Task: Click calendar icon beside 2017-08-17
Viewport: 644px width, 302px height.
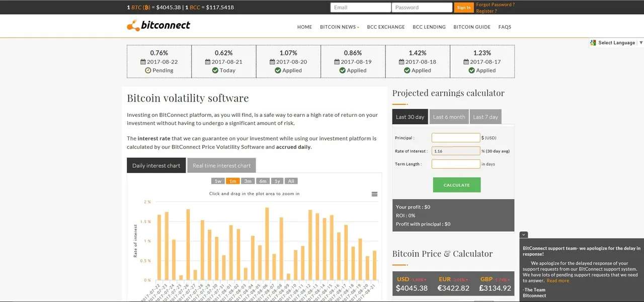Action: [466, 62]
